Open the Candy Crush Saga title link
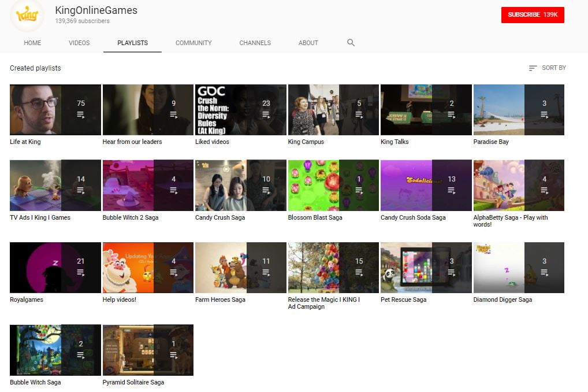588x392 pixels. point(219,218)
